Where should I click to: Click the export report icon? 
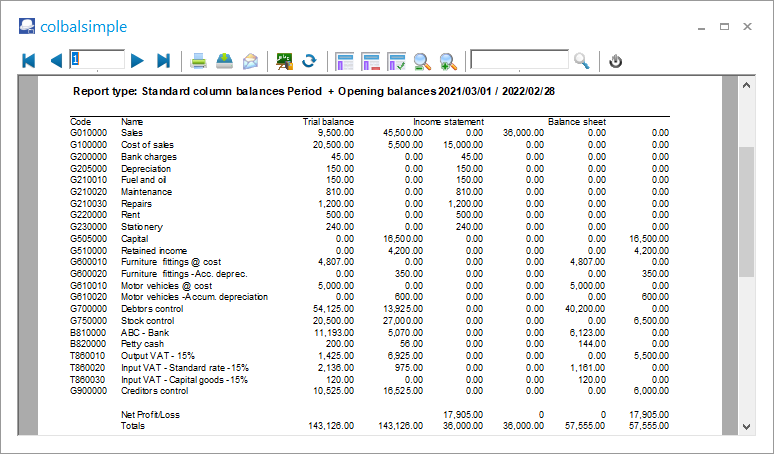tap(225, 61)
